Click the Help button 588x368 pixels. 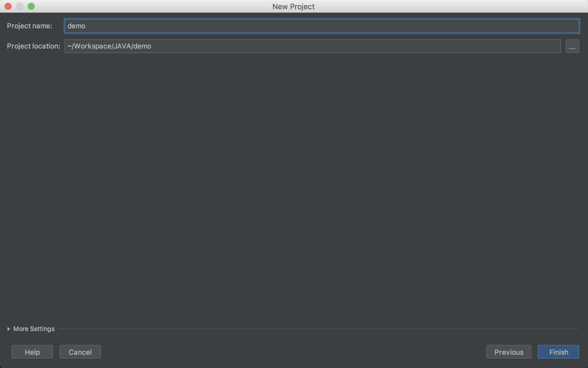pyautogui.click(x=32, y=352)
